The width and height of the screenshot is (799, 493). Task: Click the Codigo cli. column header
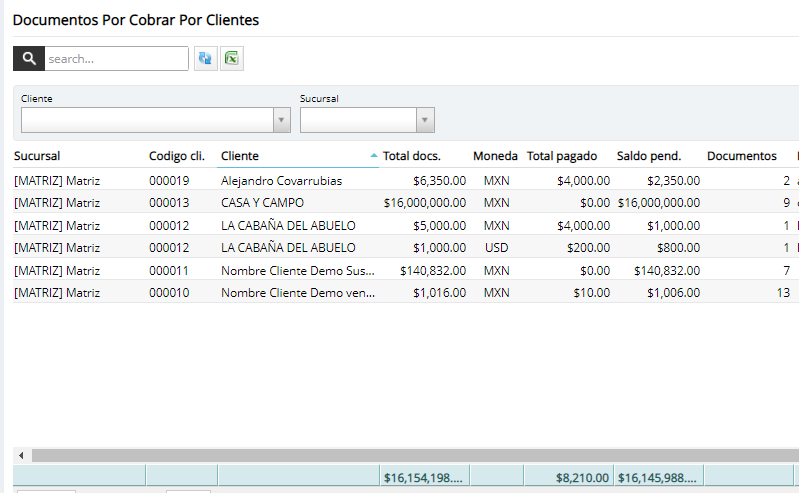coord(177,156)
